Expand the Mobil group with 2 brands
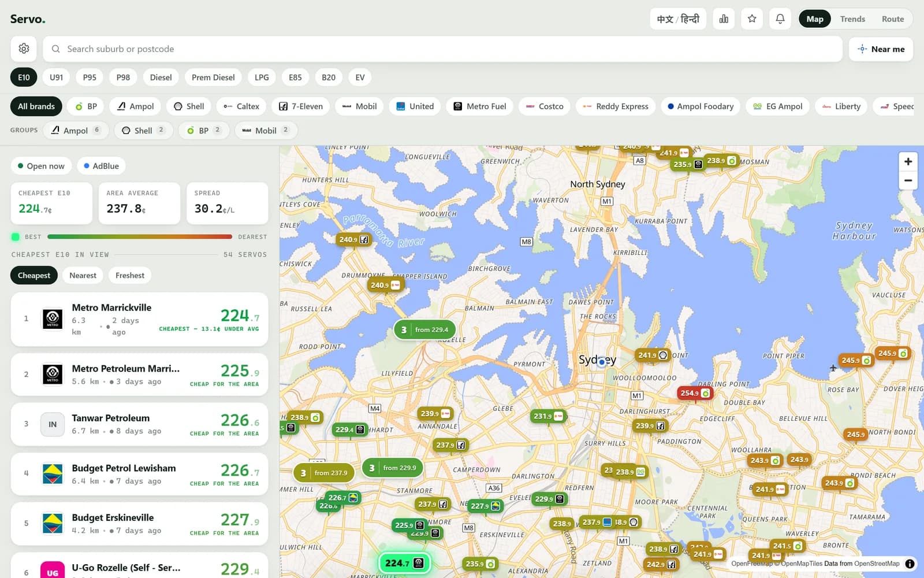This screenshot has width=924, height=578. [x=266, y=131]
